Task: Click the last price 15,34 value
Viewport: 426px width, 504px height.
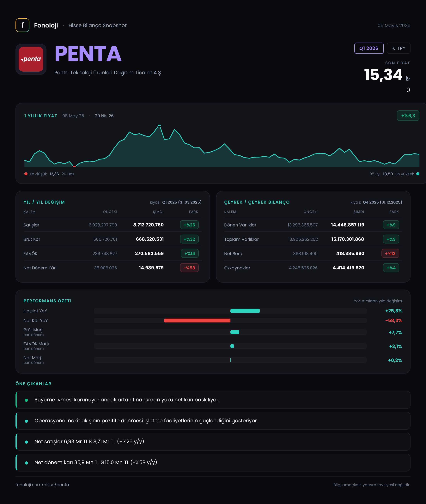Action: (x=383, y=75)
